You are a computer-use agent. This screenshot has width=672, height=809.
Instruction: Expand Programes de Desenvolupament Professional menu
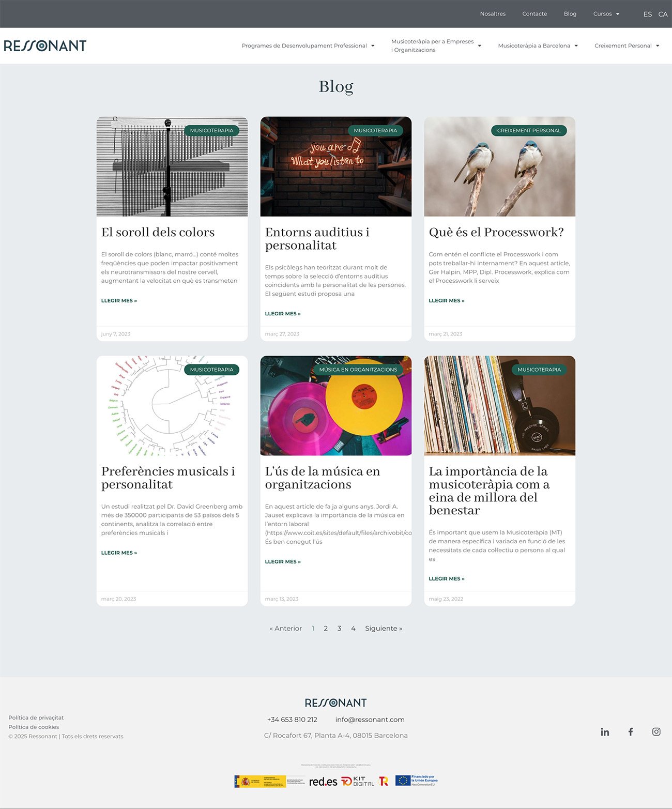pos(308,46)
